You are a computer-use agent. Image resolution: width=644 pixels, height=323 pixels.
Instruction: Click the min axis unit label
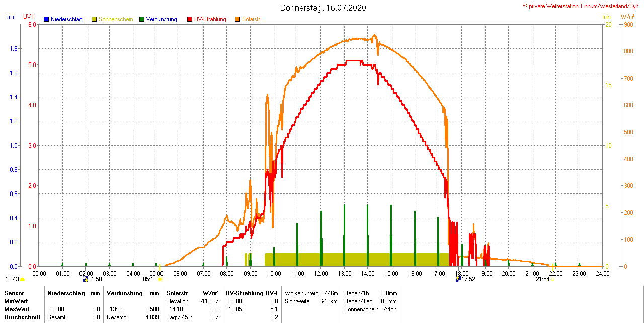point(607,17)
